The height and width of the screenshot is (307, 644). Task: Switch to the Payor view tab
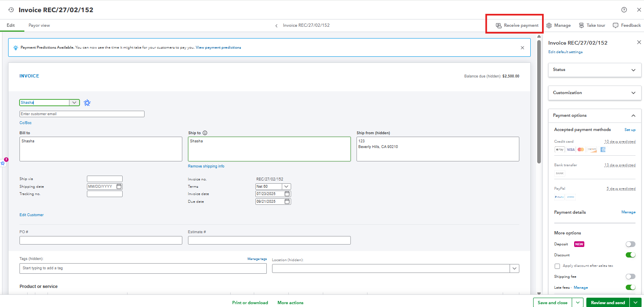[39, 25]
